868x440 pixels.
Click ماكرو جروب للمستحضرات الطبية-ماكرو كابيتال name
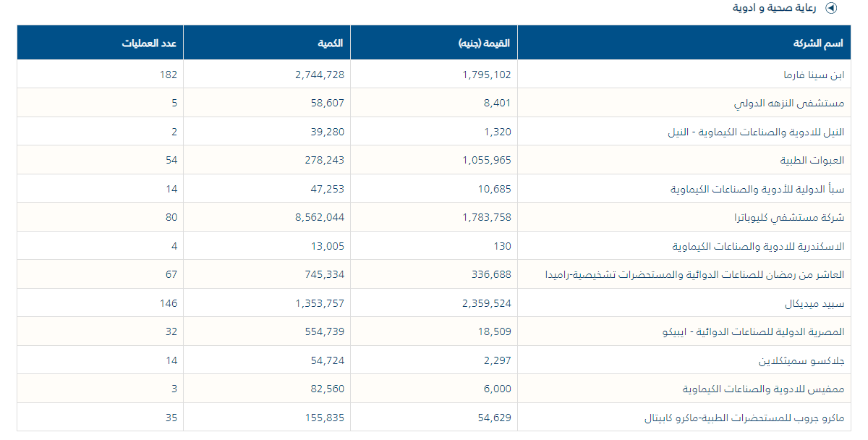[744, 418]
